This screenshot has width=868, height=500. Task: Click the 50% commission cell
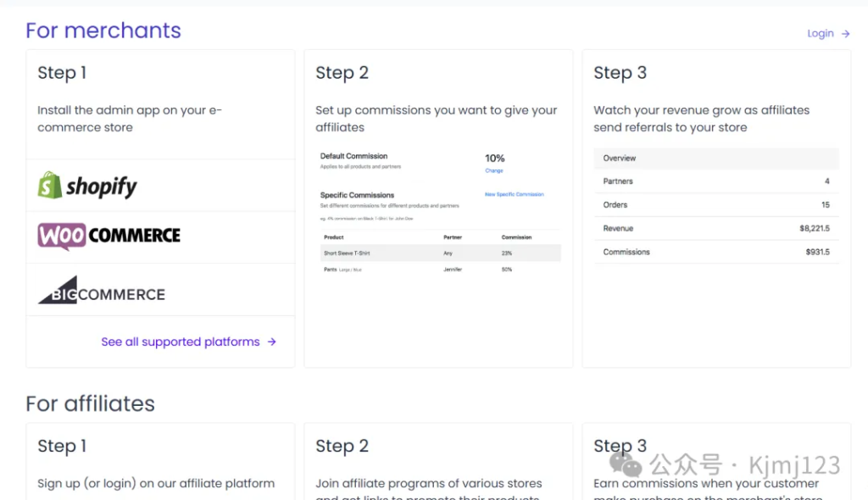[x=507, y=269]
